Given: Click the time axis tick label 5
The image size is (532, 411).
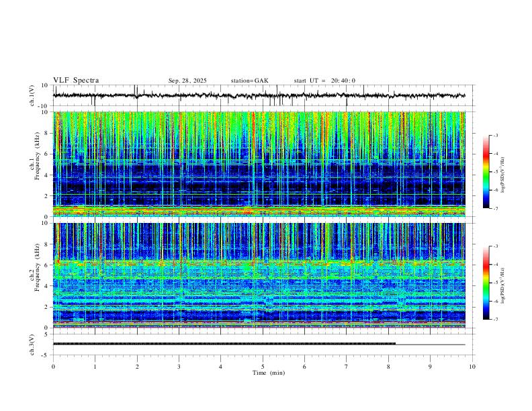Looking at the screenshot, I should point(263,367).
